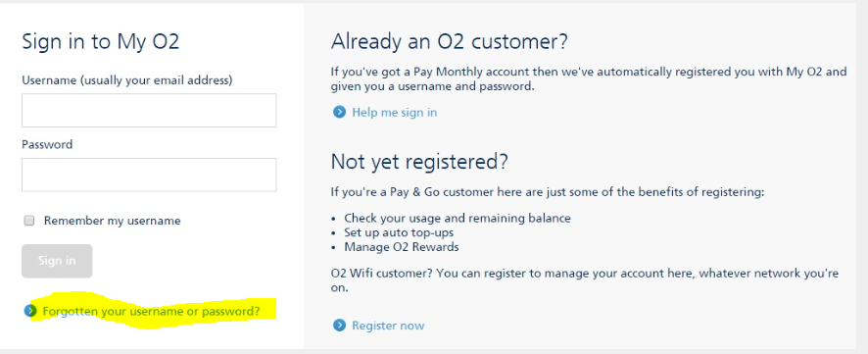Click the Password field label

(47, 144)
